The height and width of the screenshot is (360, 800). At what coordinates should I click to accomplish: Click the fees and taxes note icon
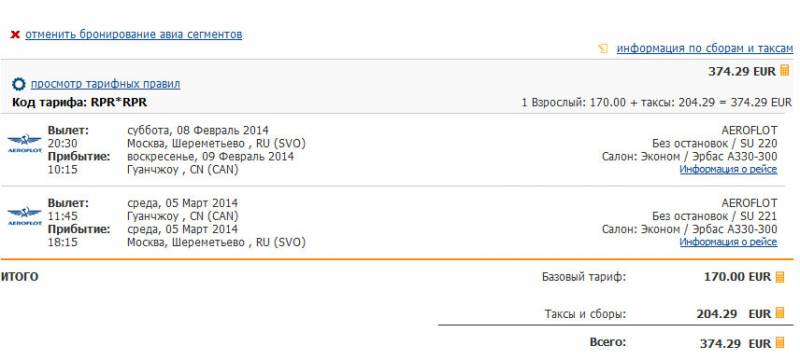pos(604,49)
